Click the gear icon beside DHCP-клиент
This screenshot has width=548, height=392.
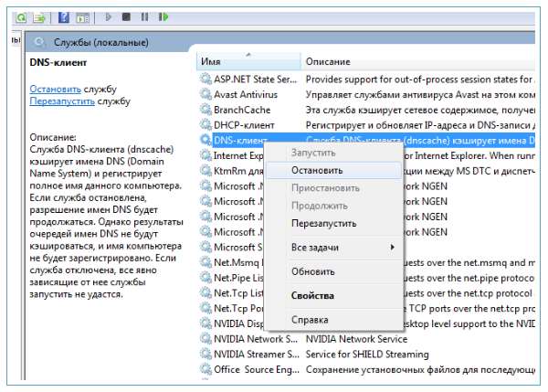[x=205, y=124]
